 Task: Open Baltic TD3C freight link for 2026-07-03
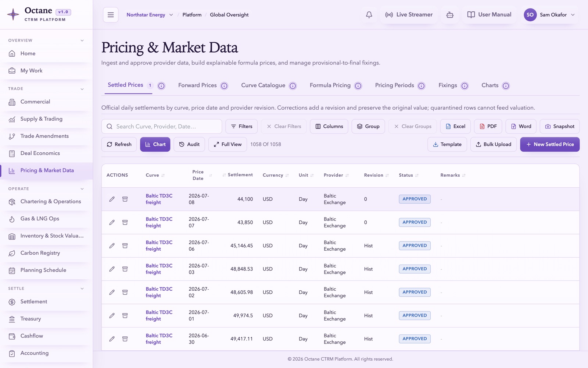pos(159,269)
